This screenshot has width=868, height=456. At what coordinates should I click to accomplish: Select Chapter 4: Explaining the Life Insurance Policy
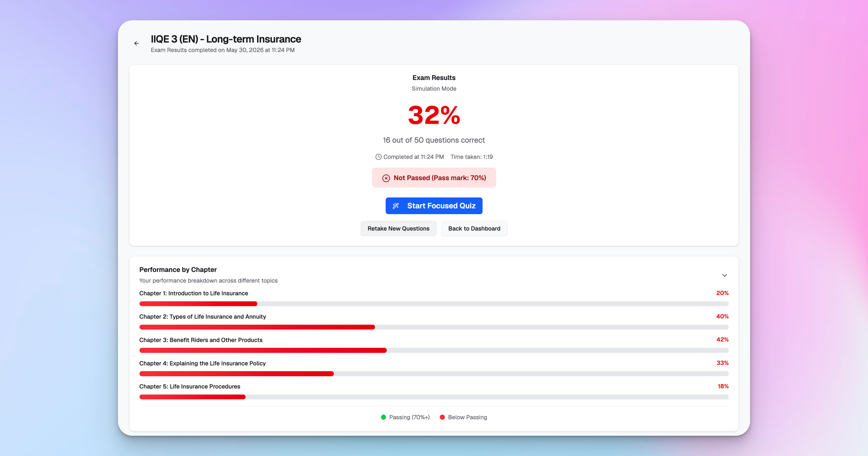coord(203,363)
